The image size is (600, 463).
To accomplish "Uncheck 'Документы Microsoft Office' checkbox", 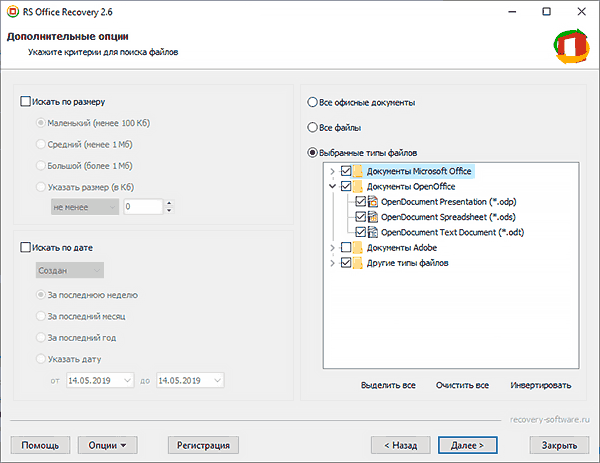I will (346, 171).
